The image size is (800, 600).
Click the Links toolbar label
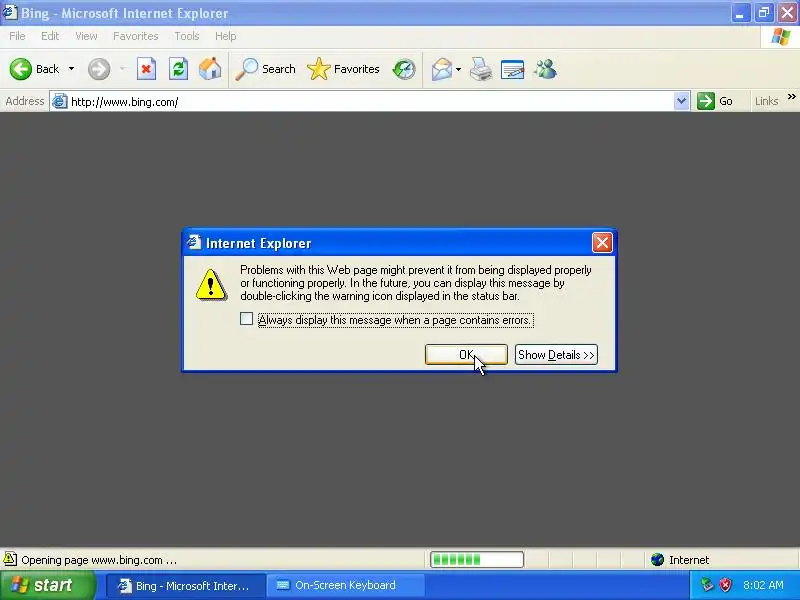tap(766, 101)
